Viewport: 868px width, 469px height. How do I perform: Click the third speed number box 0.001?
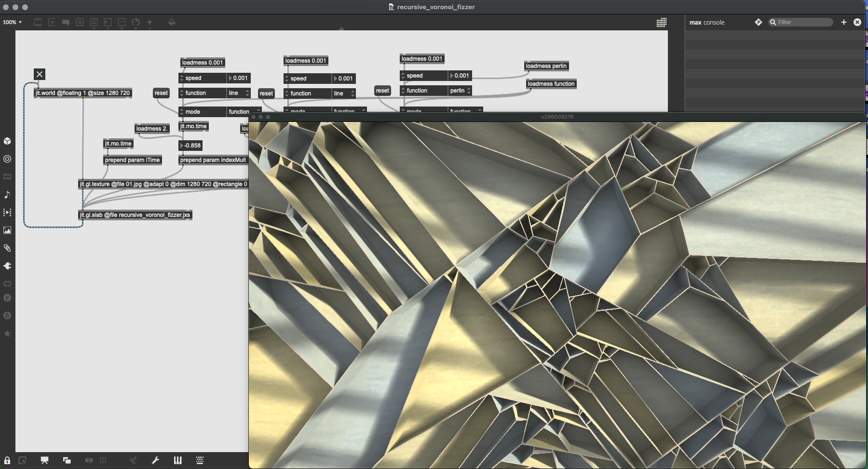460,76
